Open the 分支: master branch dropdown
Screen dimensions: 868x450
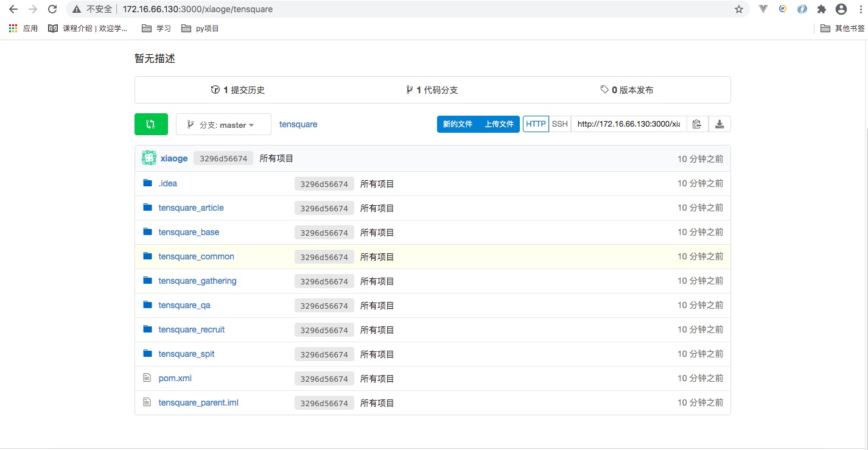click(223, 124)
